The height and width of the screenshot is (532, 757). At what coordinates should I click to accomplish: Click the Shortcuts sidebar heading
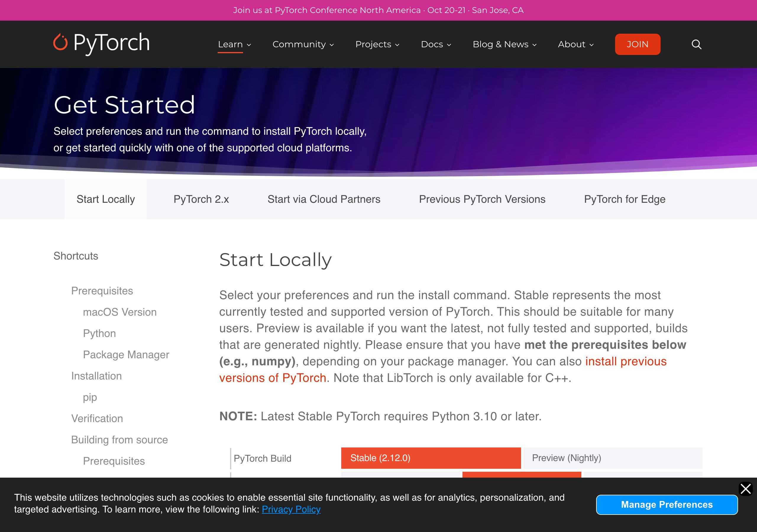point(75,256)
